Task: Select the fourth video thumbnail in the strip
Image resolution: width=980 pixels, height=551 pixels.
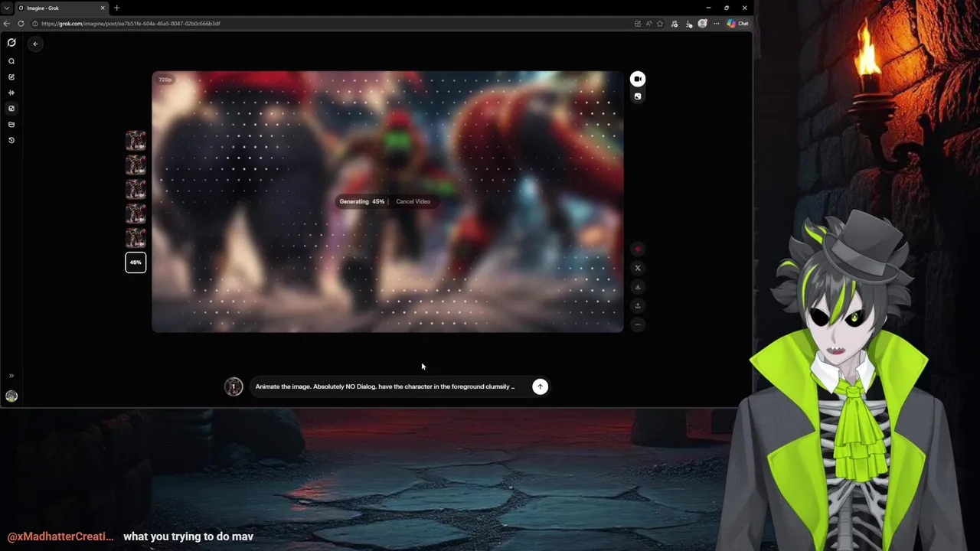Action: click(136, 214)
